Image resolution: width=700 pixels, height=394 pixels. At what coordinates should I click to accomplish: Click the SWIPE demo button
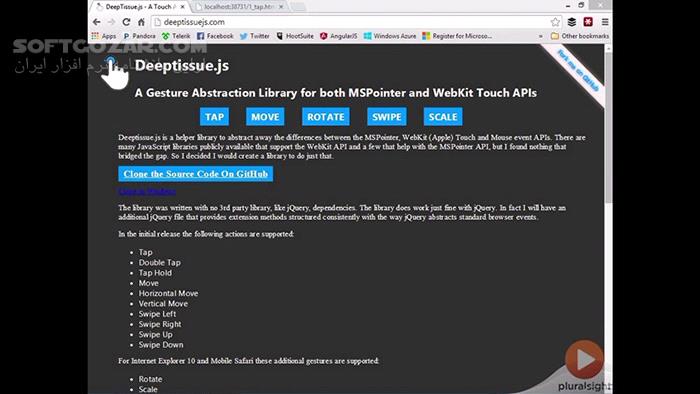point(387,117)
